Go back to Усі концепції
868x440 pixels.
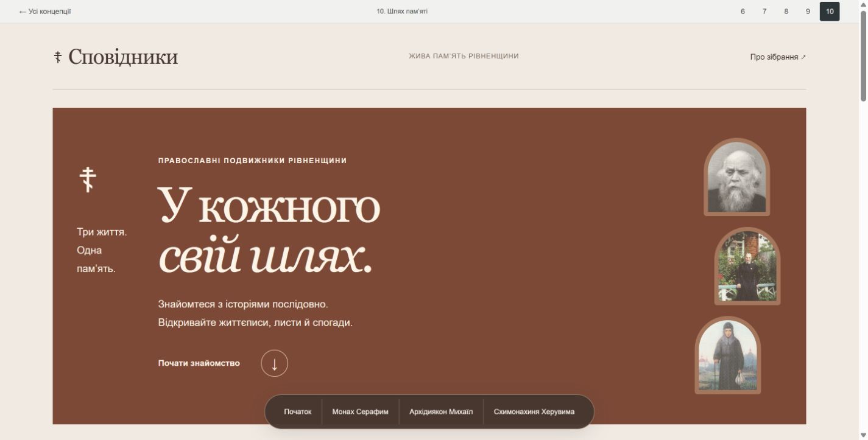45,12
